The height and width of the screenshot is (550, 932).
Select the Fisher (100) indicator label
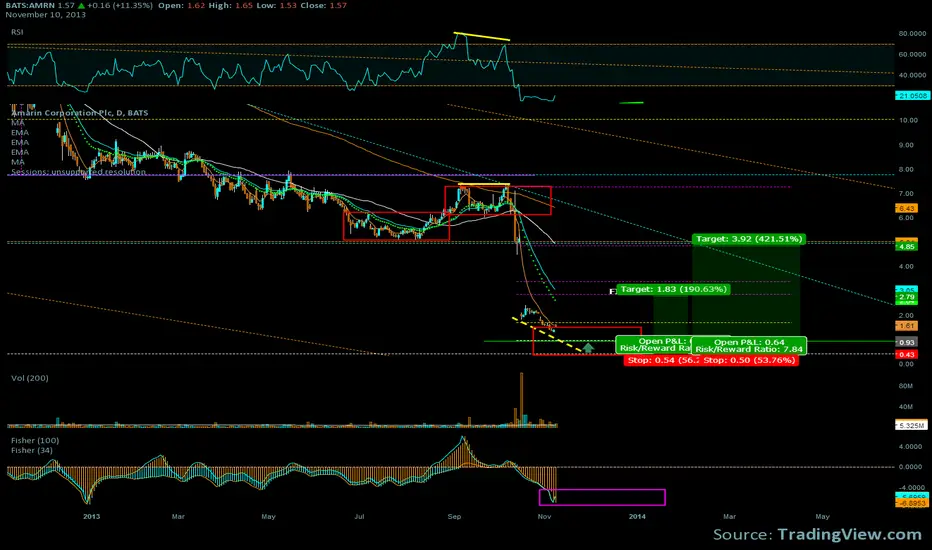(x=35, y=441)
